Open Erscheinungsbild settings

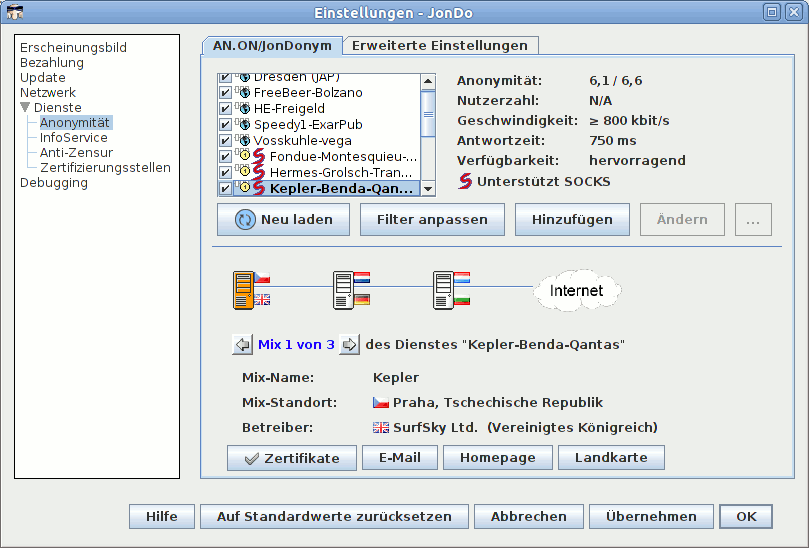73,47
